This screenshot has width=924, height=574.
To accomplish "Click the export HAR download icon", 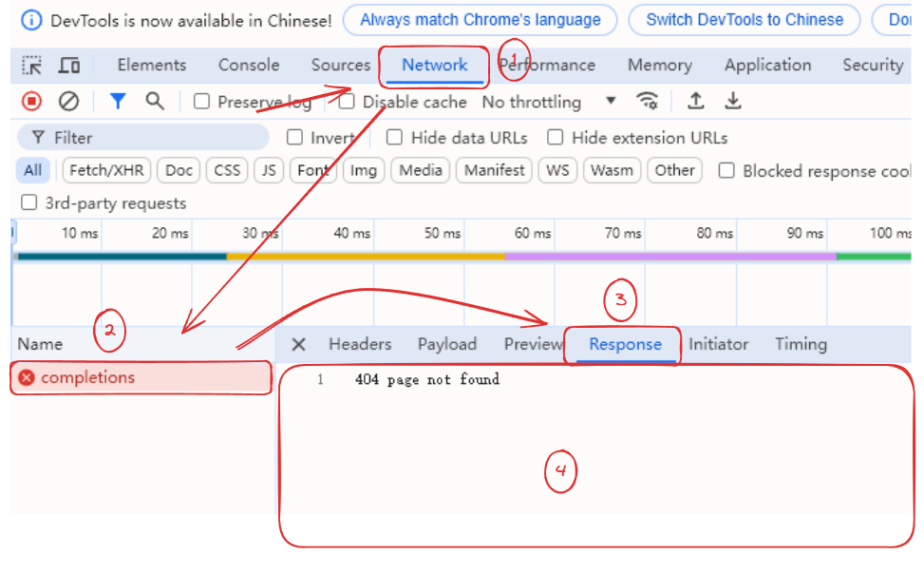I will coord(733,102).
